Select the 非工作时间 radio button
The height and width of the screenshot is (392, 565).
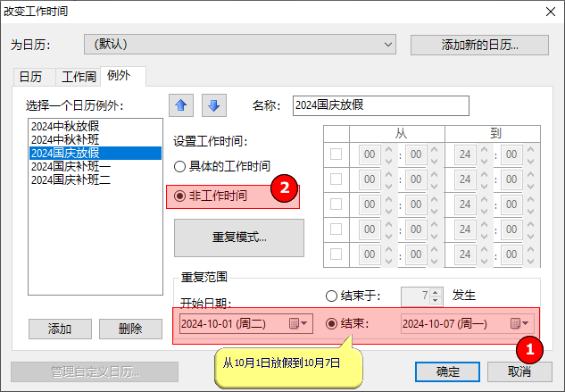[180, 196]
